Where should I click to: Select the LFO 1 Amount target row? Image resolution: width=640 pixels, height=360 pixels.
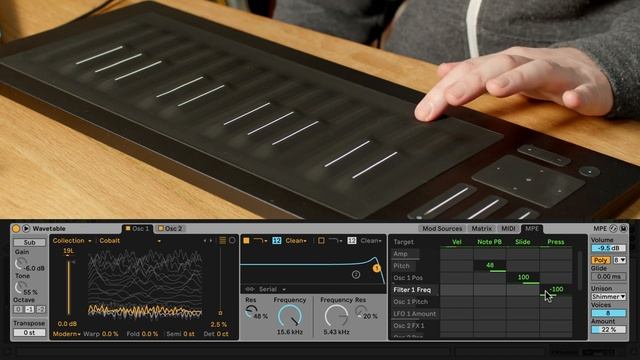415,314
